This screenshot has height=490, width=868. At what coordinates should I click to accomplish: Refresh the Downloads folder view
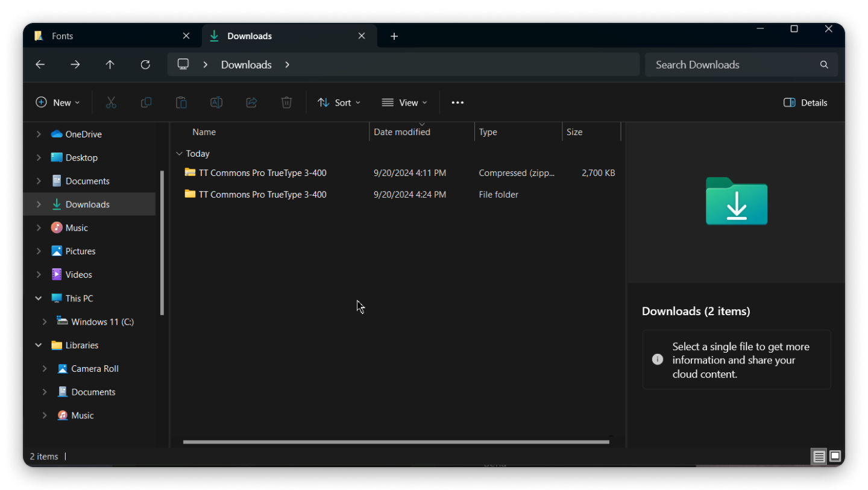145,64
